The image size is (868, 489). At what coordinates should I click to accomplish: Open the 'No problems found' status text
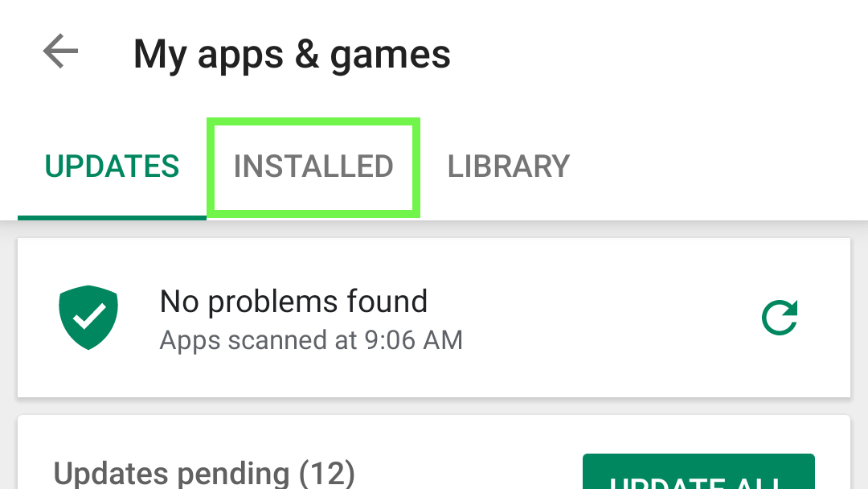[x=293, y=302]
